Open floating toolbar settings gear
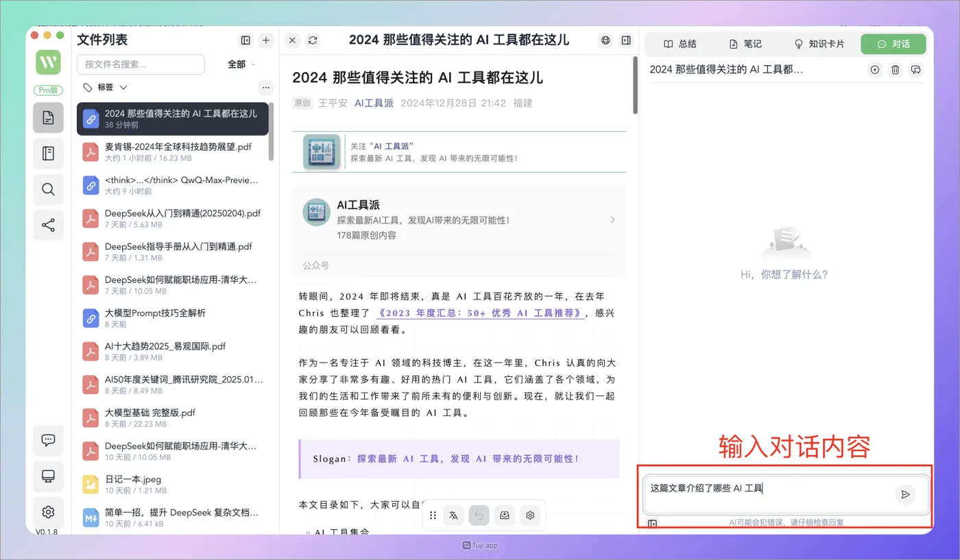The image size is (960, 560). coord(529,515)
